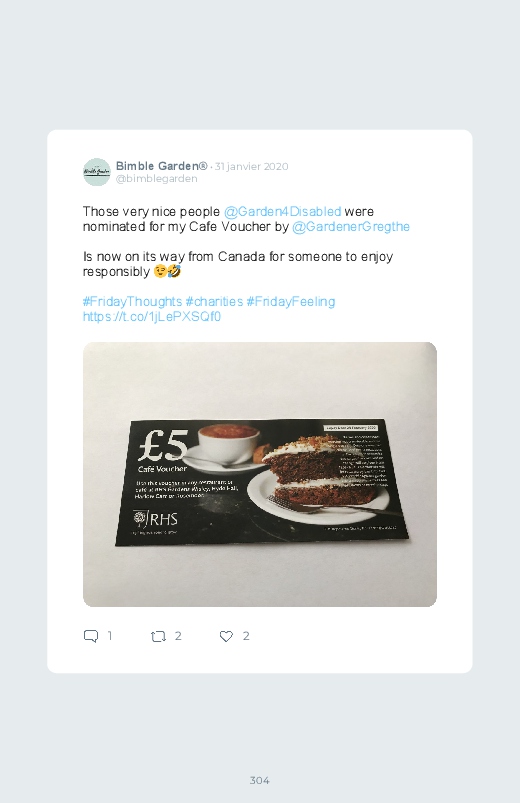
Task: Click the retweet count number 2
Action: coord(178,636)
